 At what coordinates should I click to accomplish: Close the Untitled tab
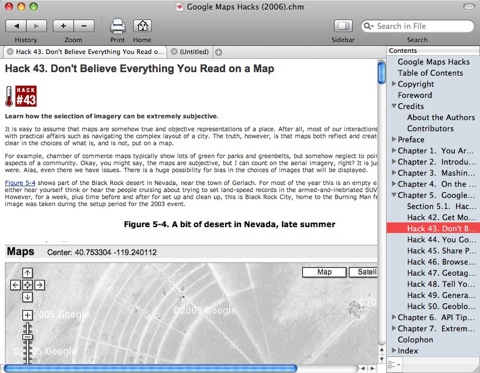pyautogui.click(x=174, y=52)
